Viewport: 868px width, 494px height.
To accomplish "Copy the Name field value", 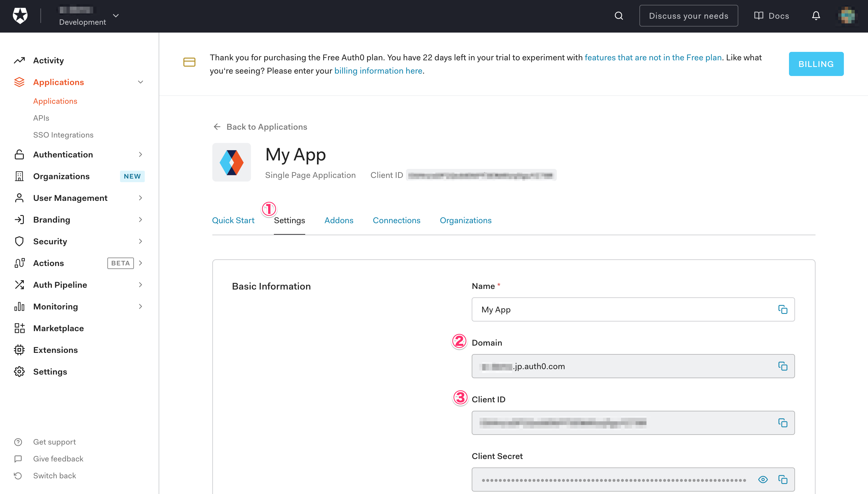I will [783, 309].
